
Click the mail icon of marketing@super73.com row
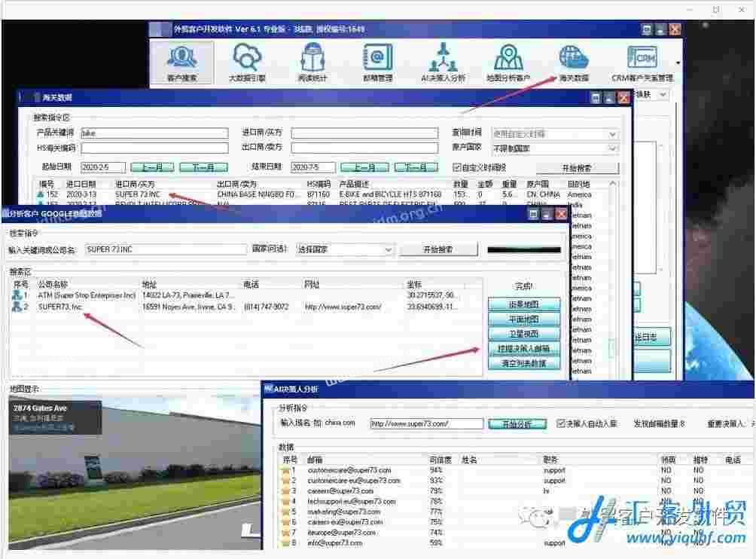tap(285, 512)
